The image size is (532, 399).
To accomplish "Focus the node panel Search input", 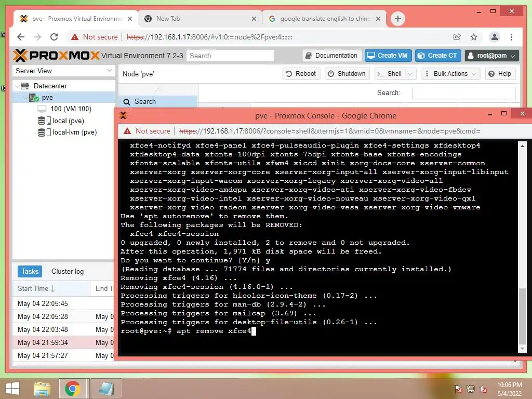I will [463, 92].
